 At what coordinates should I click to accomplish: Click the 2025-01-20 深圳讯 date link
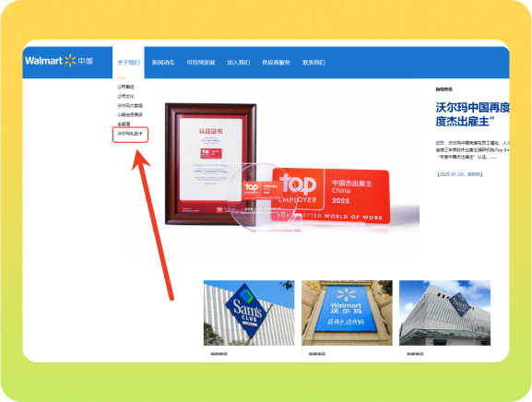460,174
